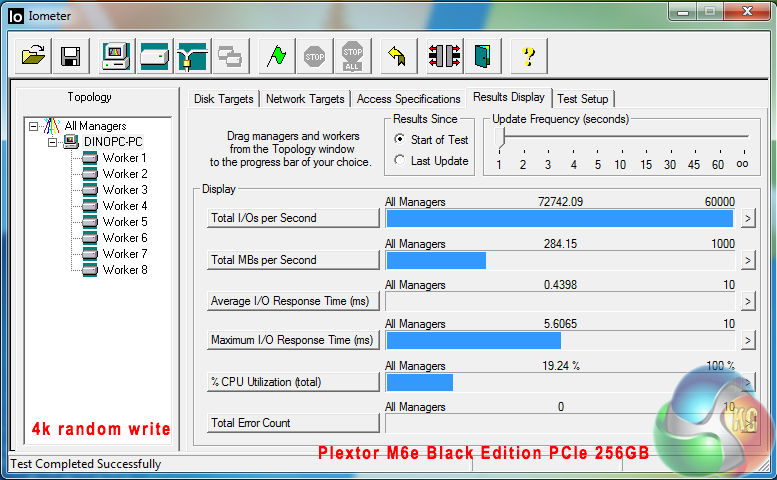Click the Total Error Count button
The height and width of the screenshot is (480, 777).
tap(293, 423)
